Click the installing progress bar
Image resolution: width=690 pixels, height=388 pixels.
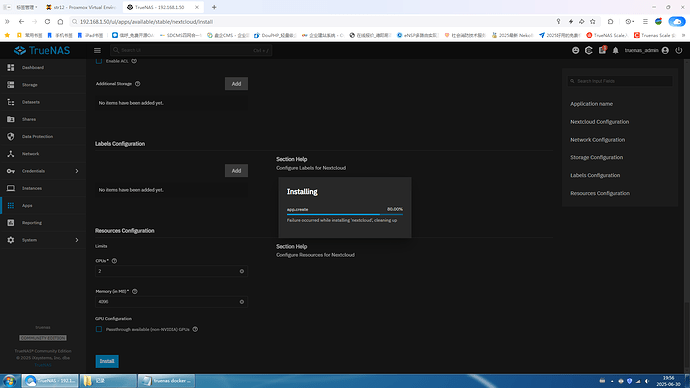pos(345,214)
